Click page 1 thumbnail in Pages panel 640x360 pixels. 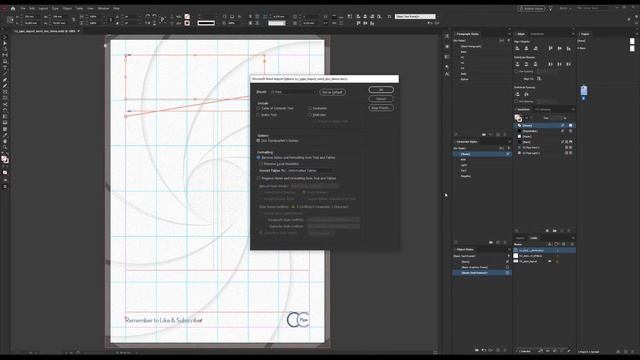(584, 91)
